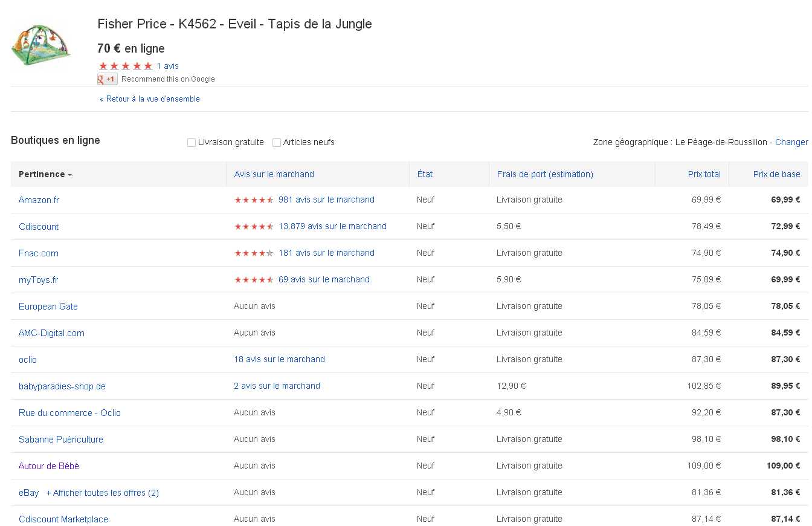Open babyparadies-shop.de merchant link
Viewport: 812px width, 526px height.
62,386
